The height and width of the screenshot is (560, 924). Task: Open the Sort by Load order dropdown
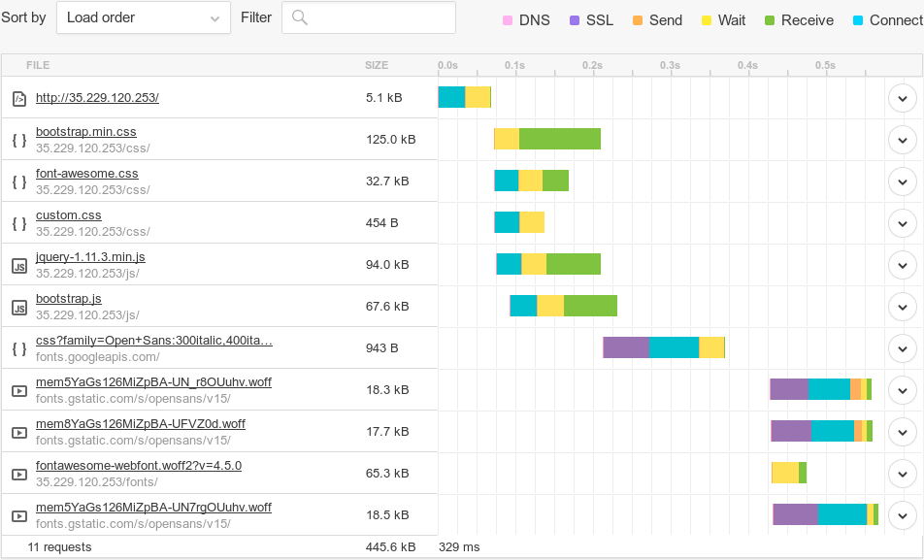[144, 17]
